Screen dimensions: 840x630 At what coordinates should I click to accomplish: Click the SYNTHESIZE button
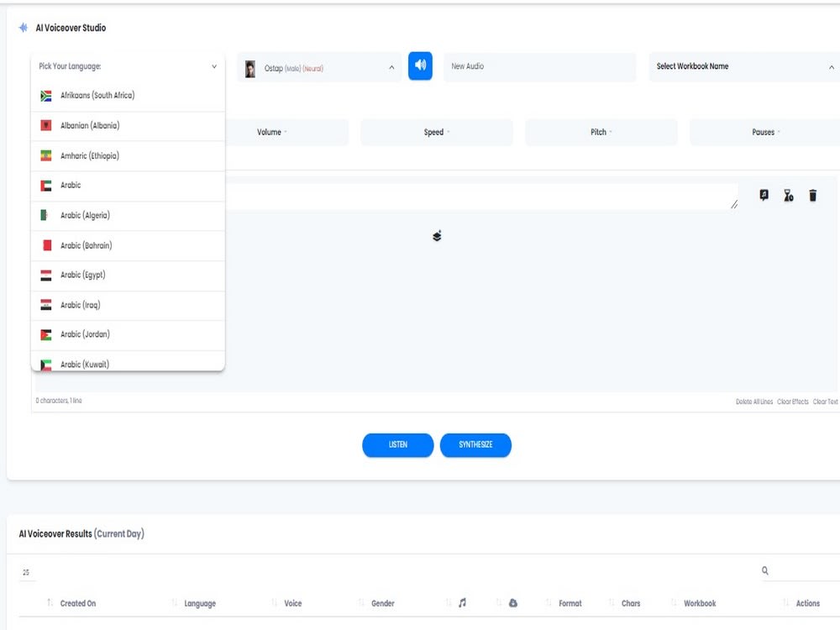click(x=475, y=444)
